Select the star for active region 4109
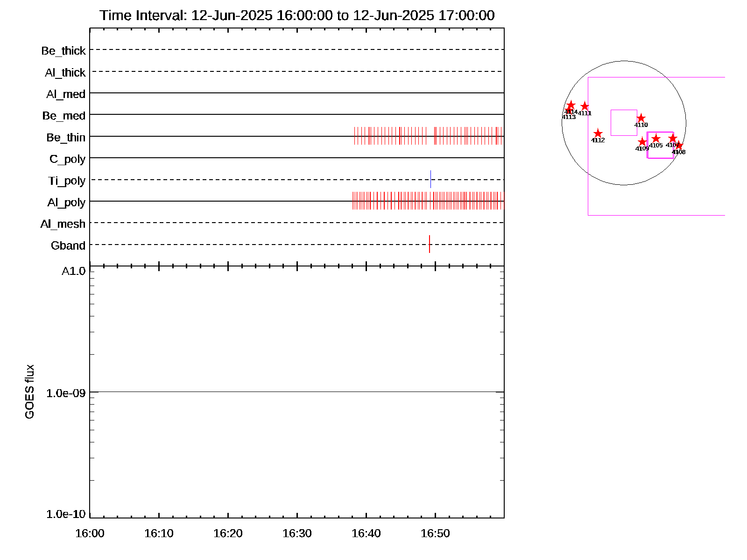 pyautogui.click(x=642, y=142)
